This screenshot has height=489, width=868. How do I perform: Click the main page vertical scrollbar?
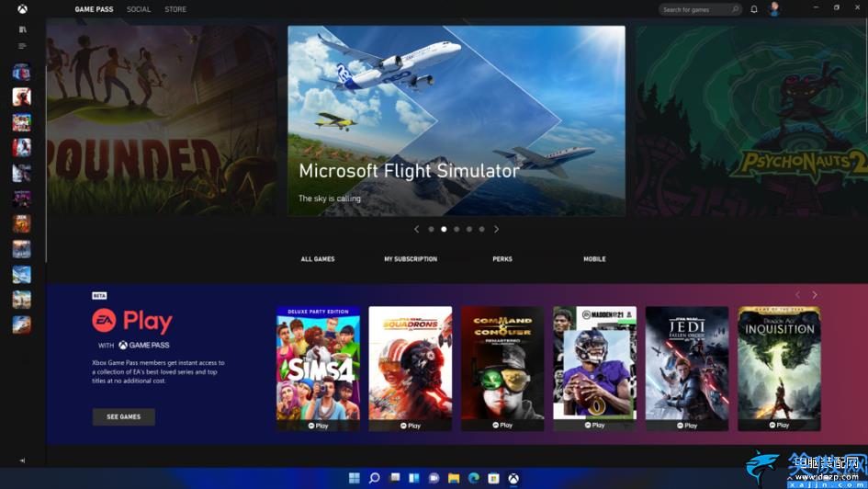(866, 76)
